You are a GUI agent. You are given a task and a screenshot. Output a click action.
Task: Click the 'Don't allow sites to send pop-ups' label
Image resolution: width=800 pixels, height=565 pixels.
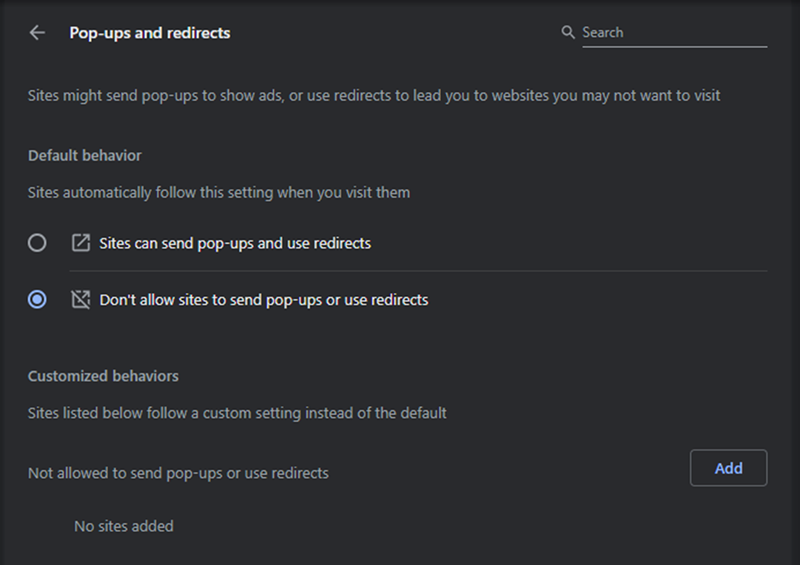click(264, 300)
